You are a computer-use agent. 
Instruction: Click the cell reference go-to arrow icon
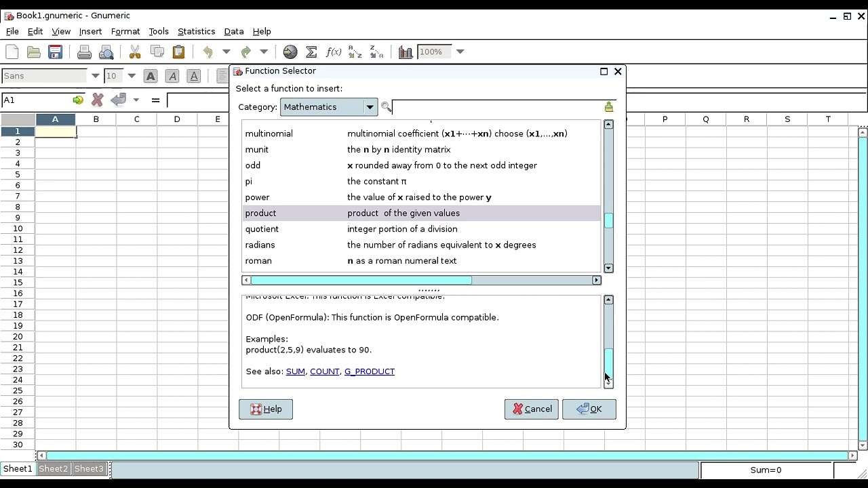(78, 100)
